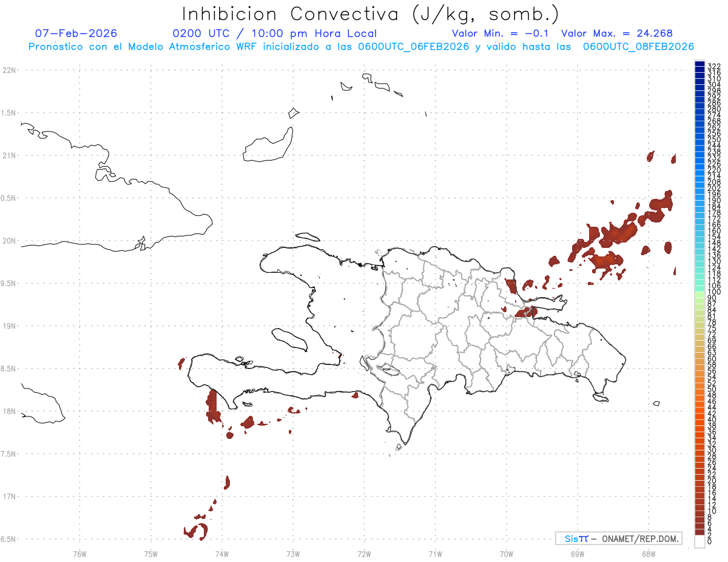Click the '0600UTC_08FEB2026' valid-until time
Screen dimensions: 728x562
(x=638, y=47)
